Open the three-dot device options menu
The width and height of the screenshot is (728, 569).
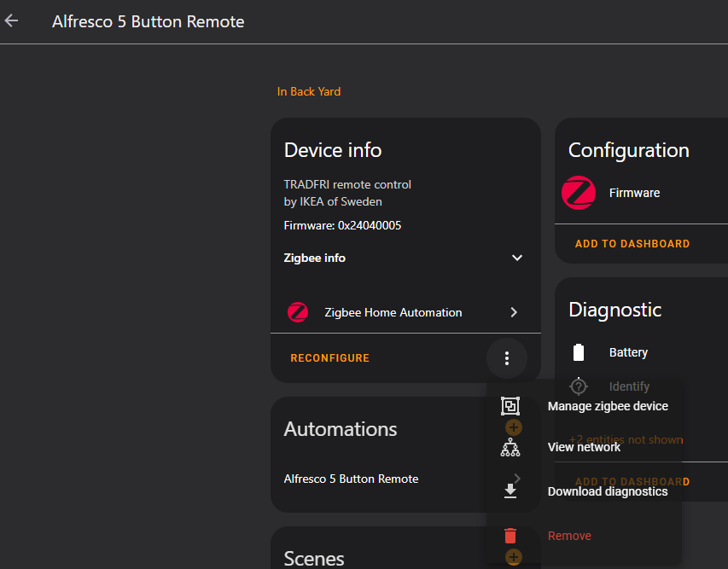click(507, 358)
